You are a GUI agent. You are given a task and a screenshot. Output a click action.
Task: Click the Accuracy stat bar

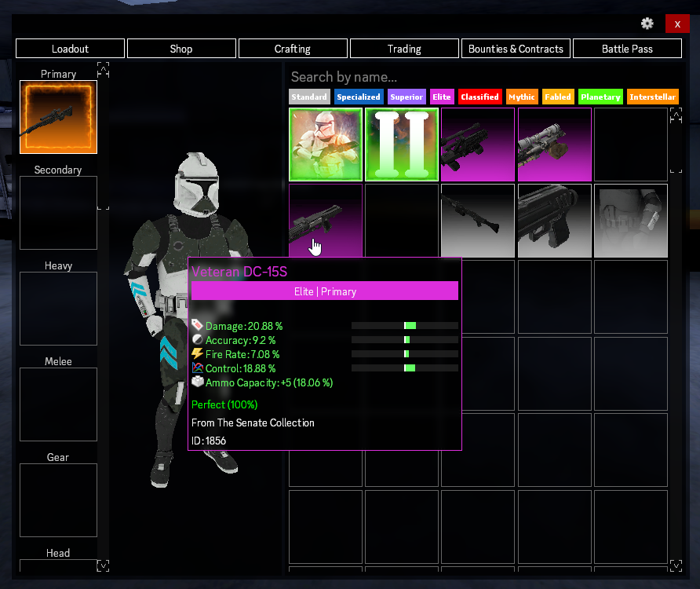tap(405, 340)
